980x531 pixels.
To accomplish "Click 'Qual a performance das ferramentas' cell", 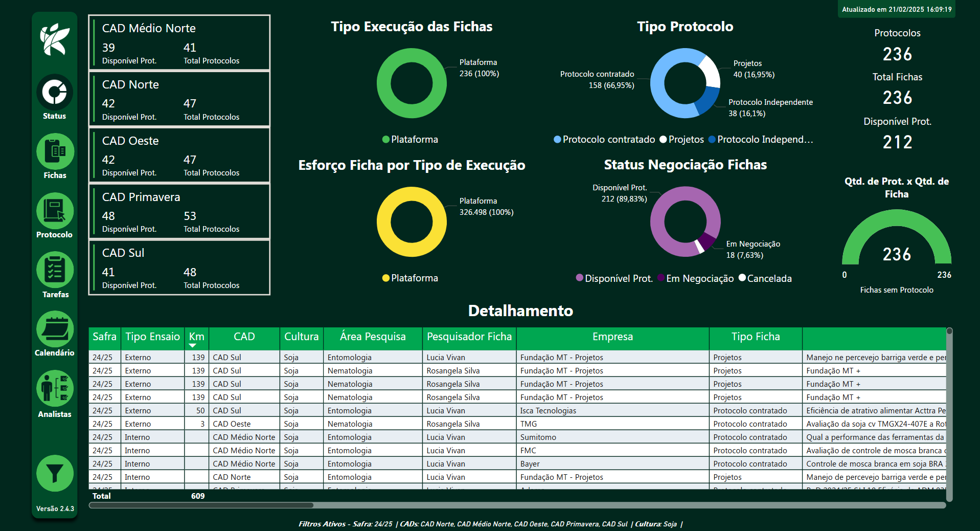I will point(875,437).
